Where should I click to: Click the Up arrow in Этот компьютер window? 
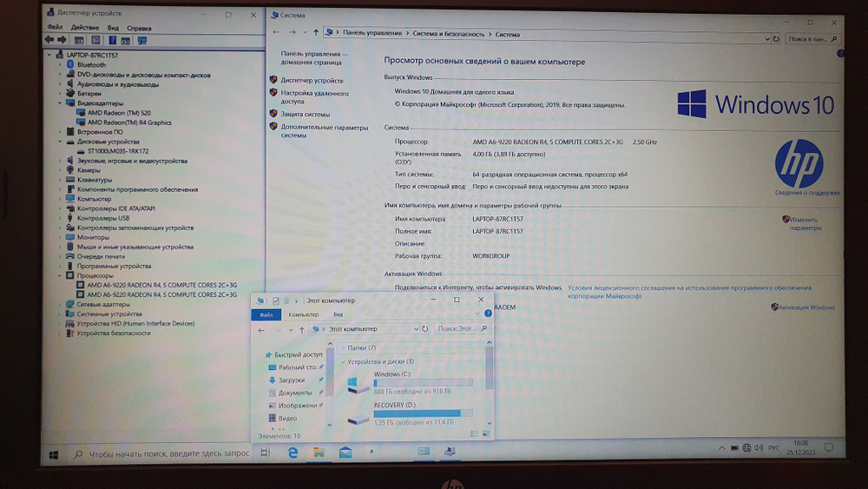(302, 330)
